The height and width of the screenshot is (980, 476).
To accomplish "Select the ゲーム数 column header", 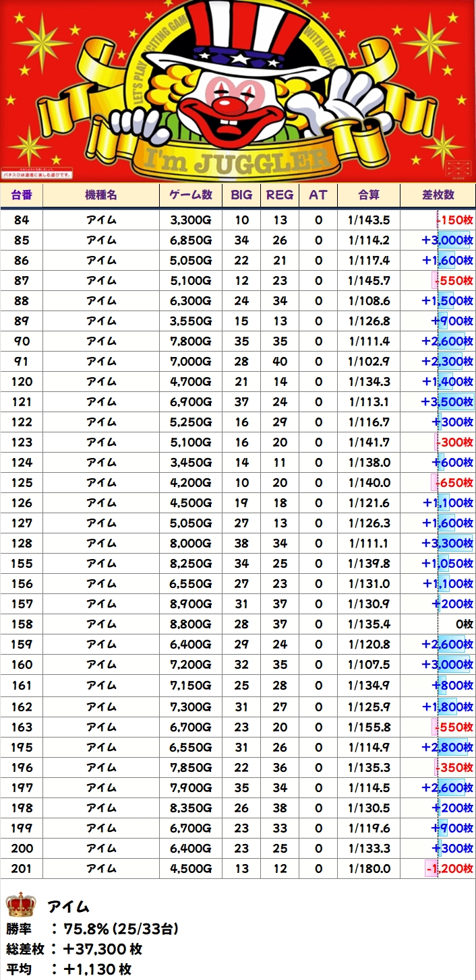I will pyautogui.click(x=190, y=195).
